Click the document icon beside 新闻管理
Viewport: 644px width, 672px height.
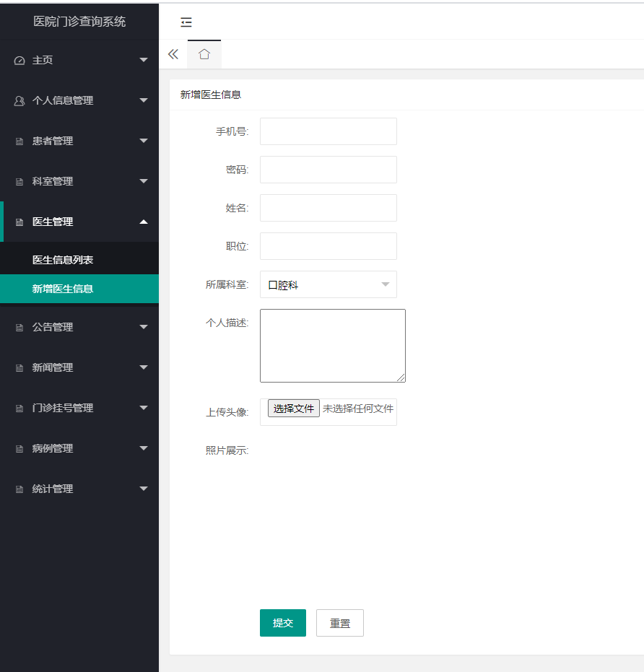coord(19,367)
